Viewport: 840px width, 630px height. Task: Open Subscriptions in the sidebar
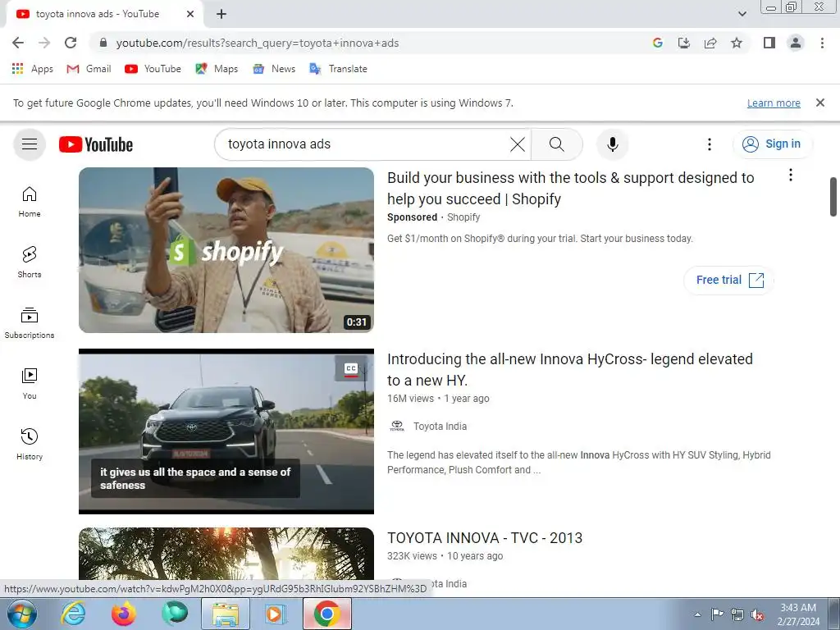(30, 323)
